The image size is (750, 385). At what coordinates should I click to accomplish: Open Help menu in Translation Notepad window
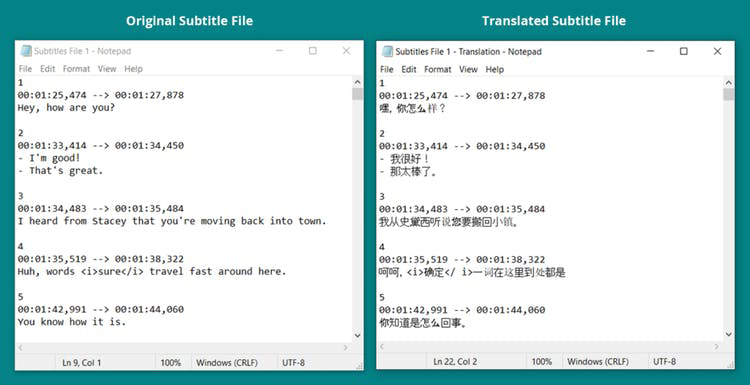[x=495, y=69]
